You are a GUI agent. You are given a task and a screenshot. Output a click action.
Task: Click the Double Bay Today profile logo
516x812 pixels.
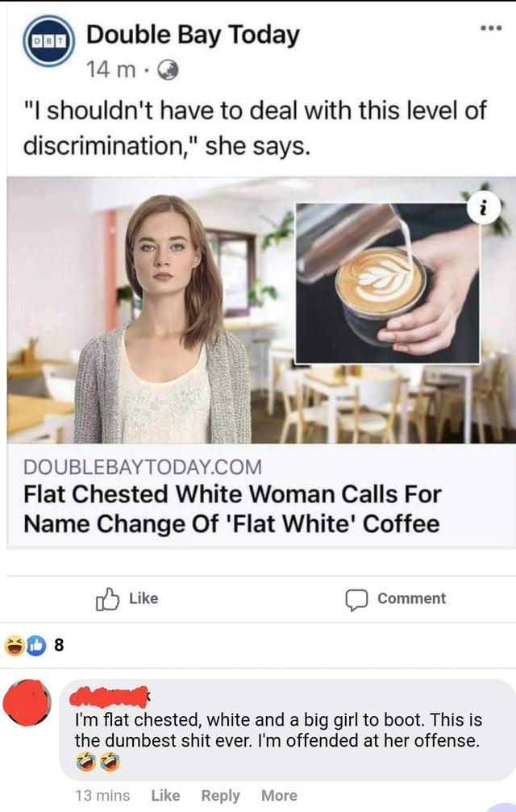[48, 41]
